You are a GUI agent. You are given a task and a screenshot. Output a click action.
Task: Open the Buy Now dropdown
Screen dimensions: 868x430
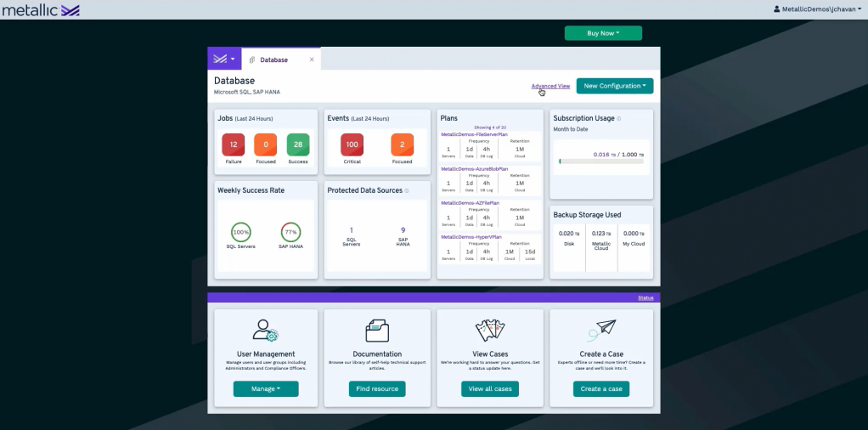tap(603, 33)
